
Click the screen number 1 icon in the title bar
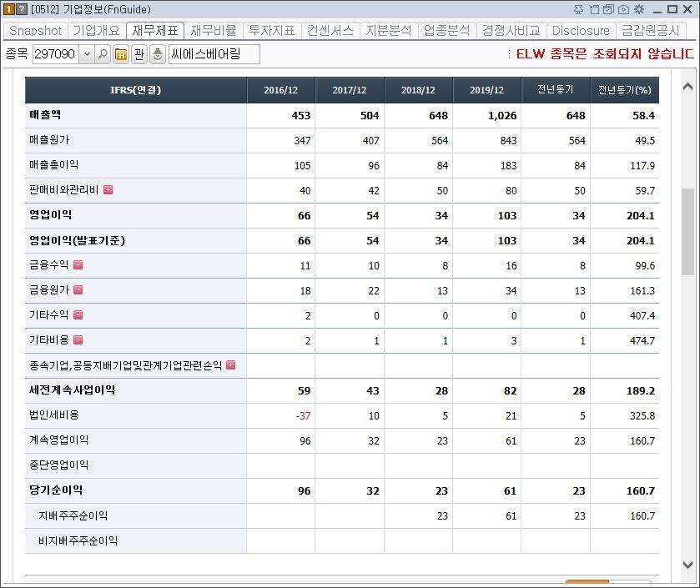(8, 8)
